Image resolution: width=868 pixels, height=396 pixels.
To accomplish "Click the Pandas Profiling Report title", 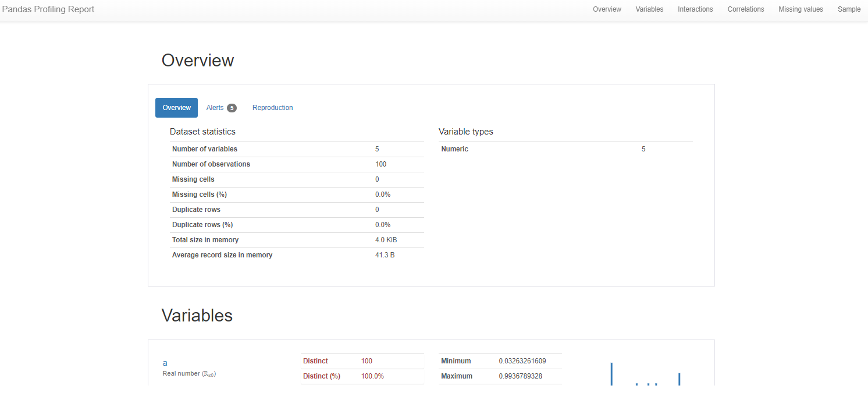I will [x=48, y=9].
